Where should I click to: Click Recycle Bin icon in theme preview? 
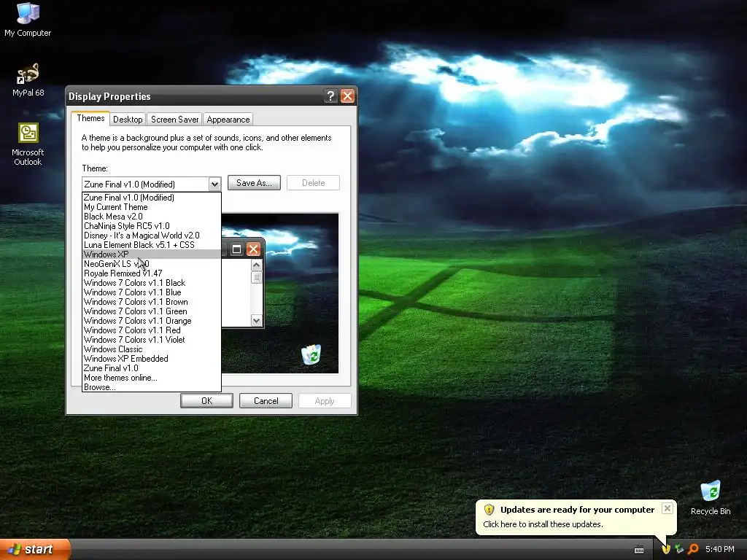point(311,354)
